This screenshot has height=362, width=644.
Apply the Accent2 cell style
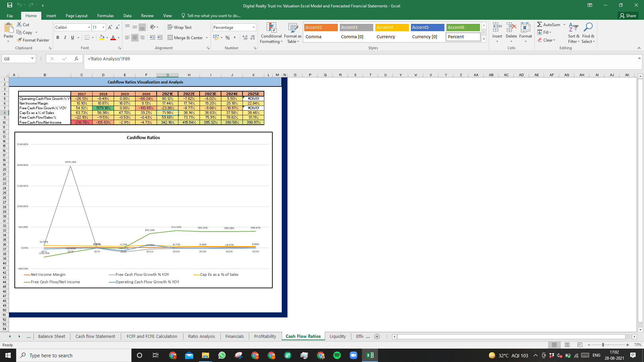[321, 27]
